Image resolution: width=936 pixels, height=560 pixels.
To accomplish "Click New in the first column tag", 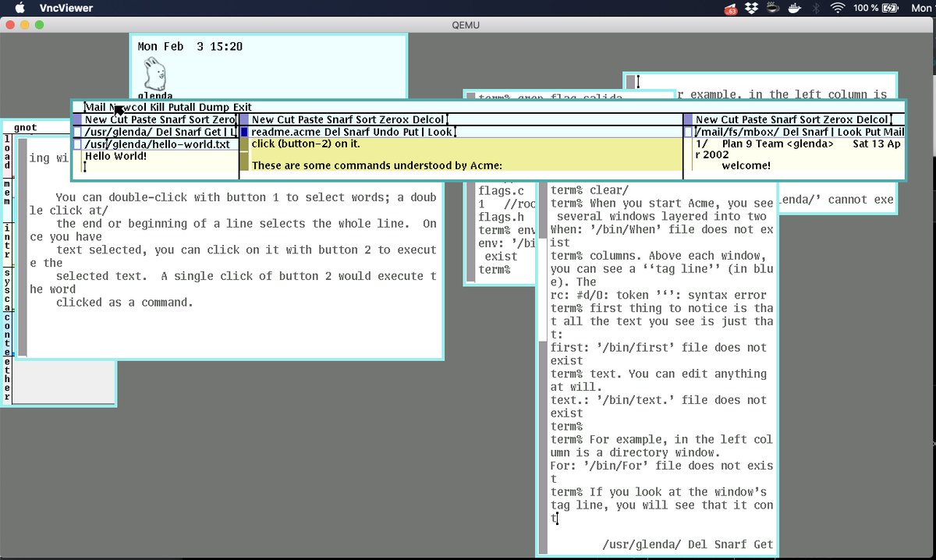I will [96, 119].
